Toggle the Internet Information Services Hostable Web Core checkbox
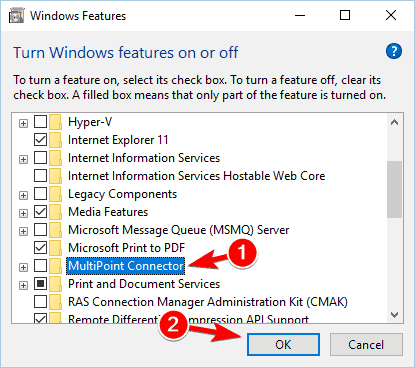This screenshot has width=415, height=368. (40, 176)
